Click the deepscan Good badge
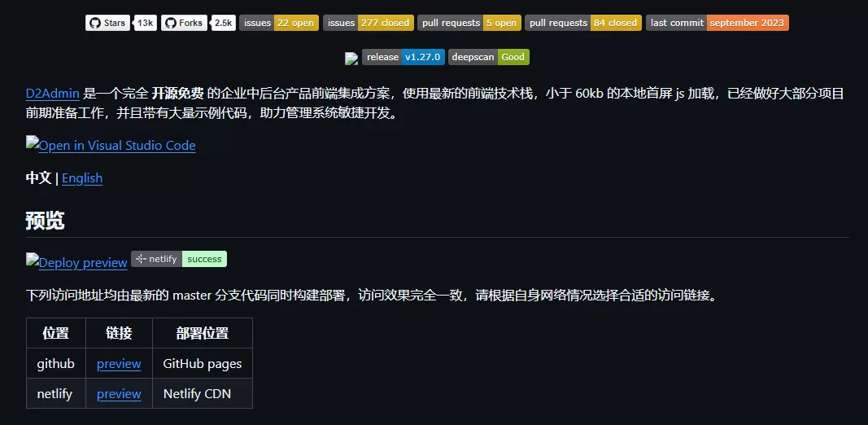Screen dimensions: 868x425 [489, 57]
